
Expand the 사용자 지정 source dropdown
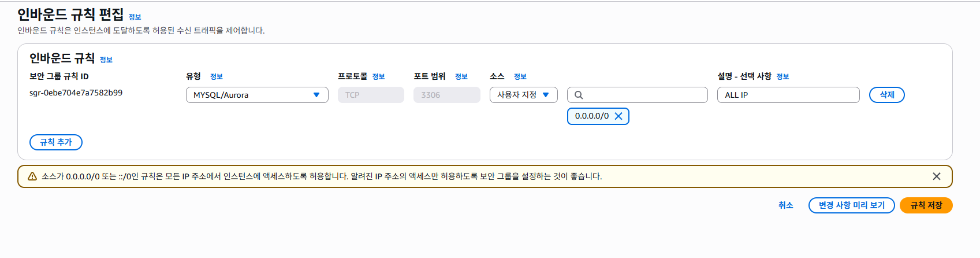(x=523, y=95)
